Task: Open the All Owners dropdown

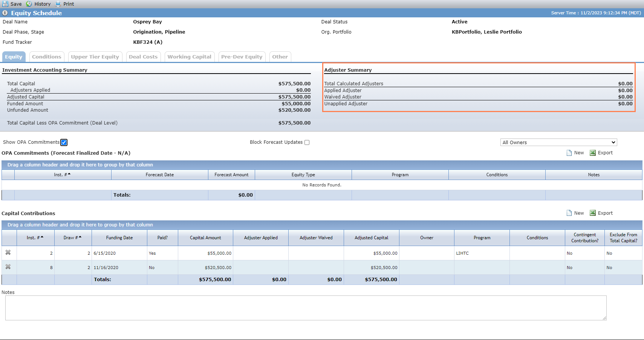Action: [x=559, y=142]
